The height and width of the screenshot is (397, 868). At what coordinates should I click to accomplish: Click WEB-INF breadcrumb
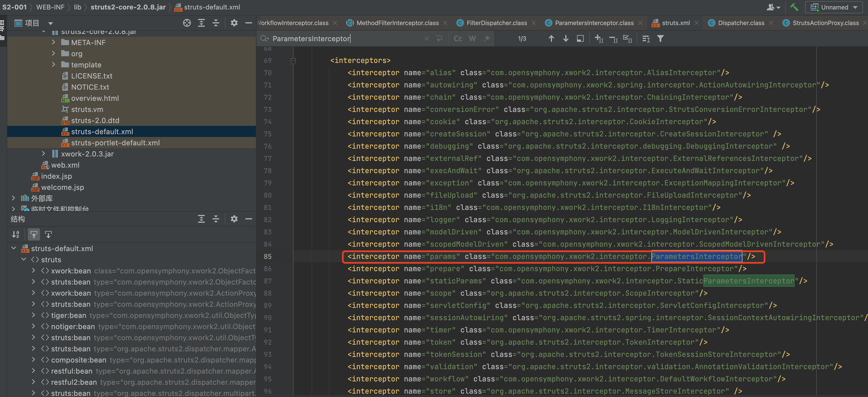pos(50,7)
